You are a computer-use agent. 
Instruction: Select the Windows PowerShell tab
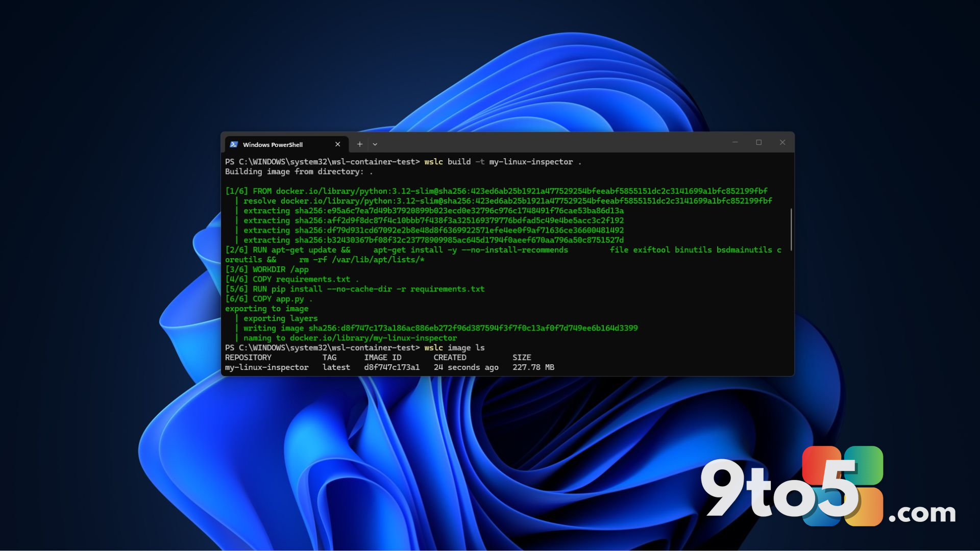[286, 144]
